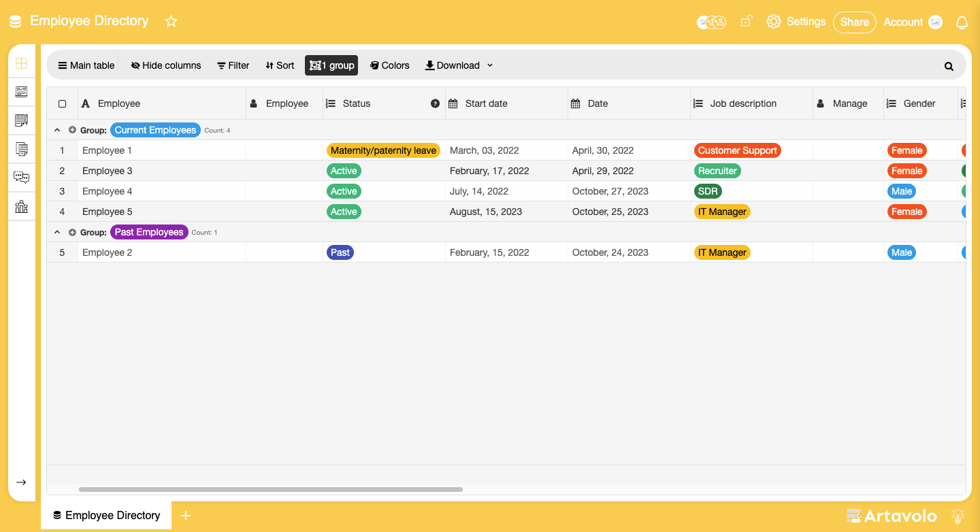Viewport: 980px width, 532px height.
Task: Open the chat comments icon in left sidebar
Action: coord(21,178)
